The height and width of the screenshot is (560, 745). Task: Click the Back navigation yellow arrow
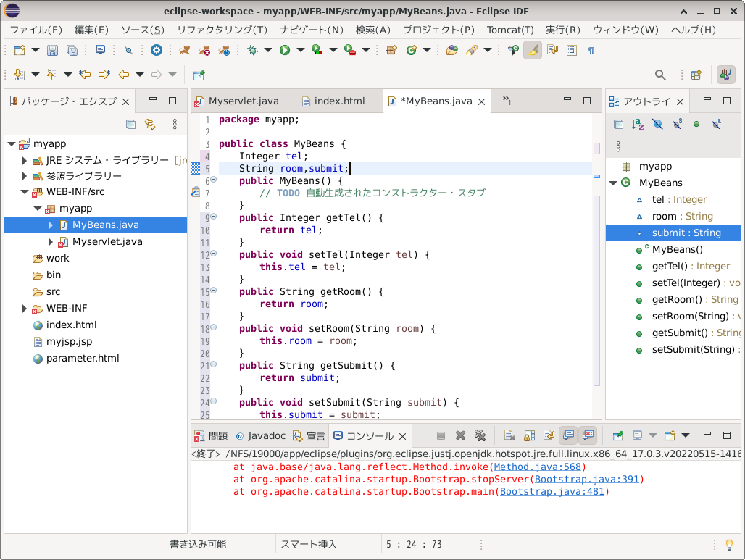click(x=124, y=75)
